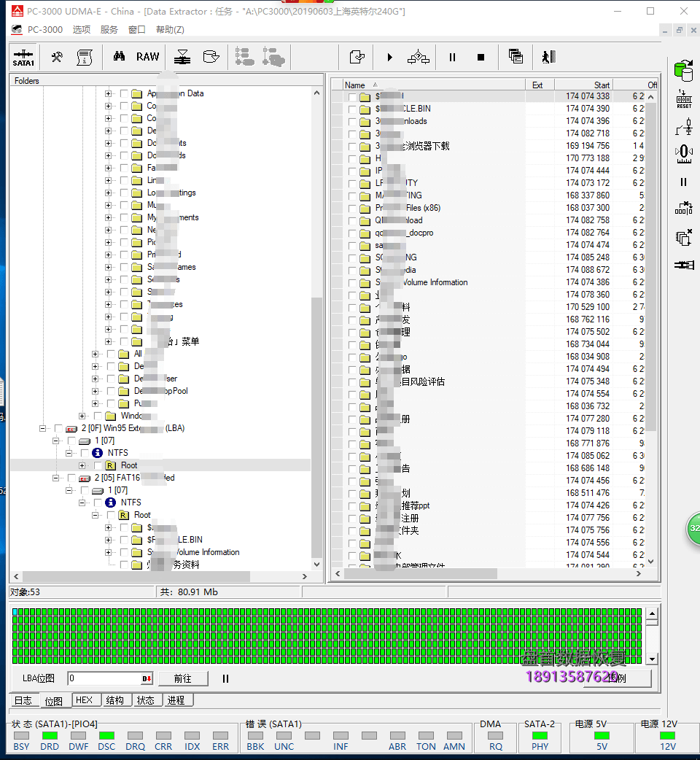700x760 pixels.
Task: Click the disk map layers toolbar icon
Action: [x=182, y=57]
